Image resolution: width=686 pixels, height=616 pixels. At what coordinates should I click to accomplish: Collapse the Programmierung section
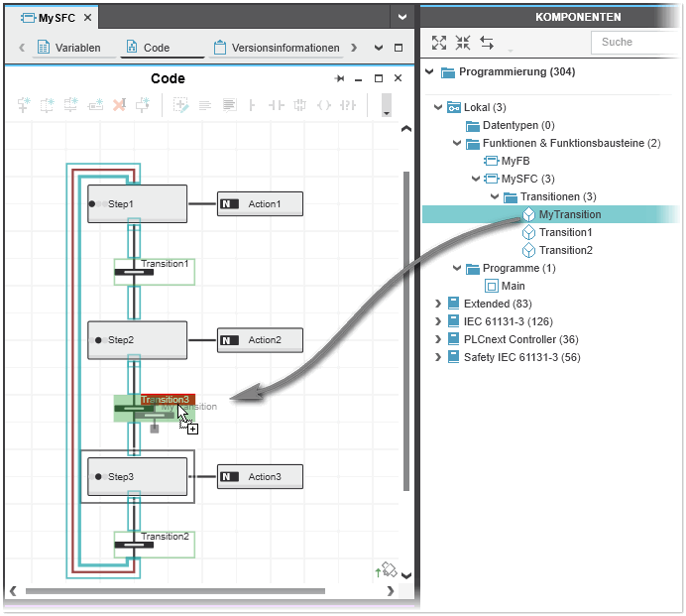[x=429, y=71]
